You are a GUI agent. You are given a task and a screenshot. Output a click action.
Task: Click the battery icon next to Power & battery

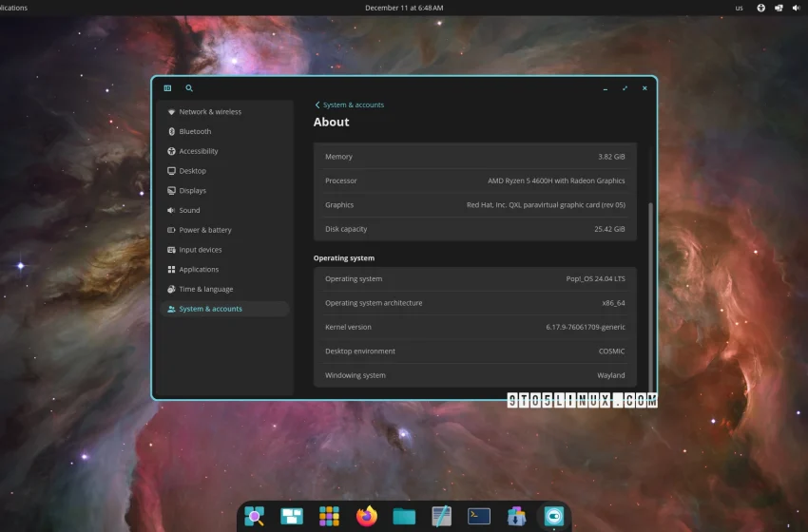point(171,230)
